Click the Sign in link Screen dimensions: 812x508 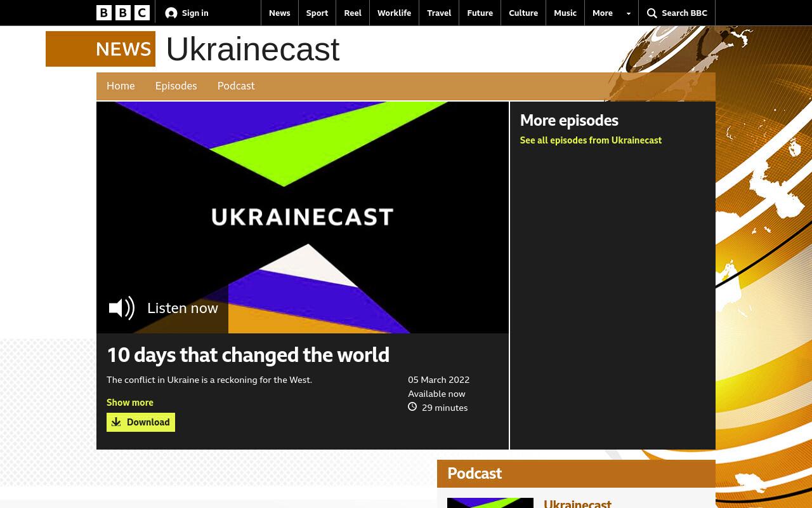pos(195,13)
